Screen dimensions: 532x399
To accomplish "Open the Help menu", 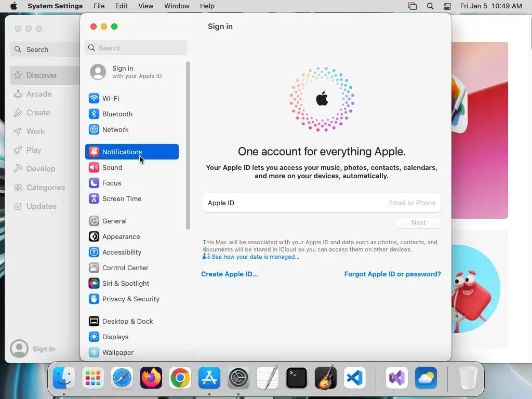I will click(207, 6).
